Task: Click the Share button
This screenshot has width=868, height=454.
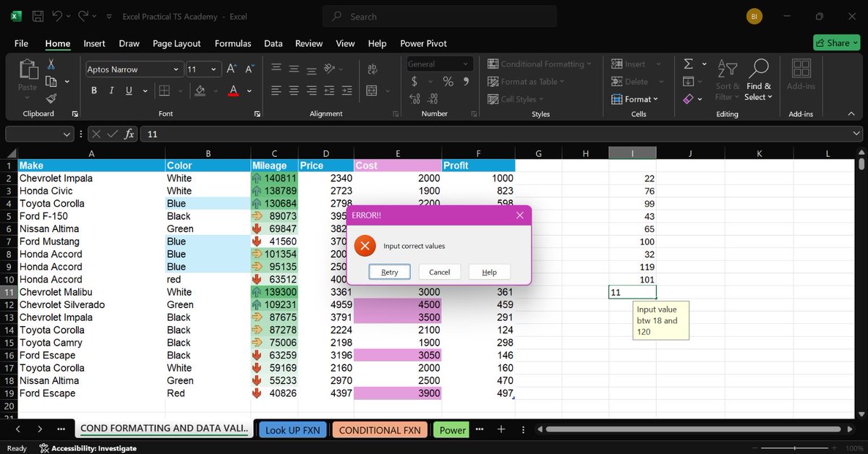Action: (x=836, y=43)
